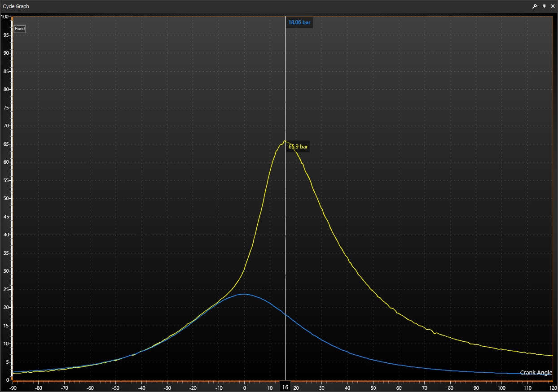Click the yellow curve peak near 65.9 bar
This screenshot has width=558, height=392.
285,141
